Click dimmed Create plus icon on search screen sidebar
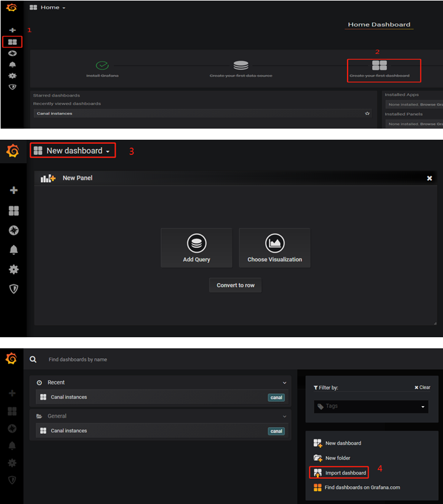The width and height of the screenshot is (443, 504). (x=12, y=393)
